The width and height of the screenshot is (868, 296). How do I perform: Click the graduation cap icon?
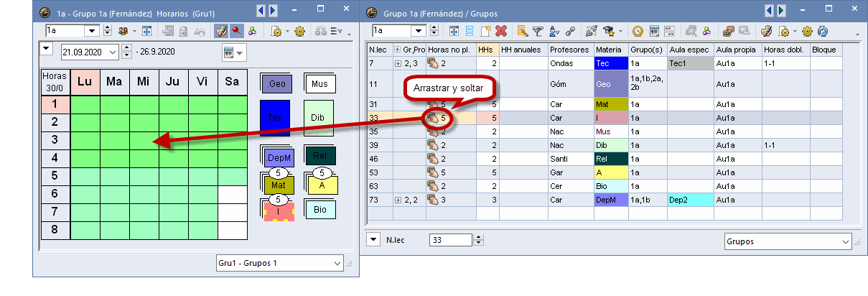(x=607, y=31)
